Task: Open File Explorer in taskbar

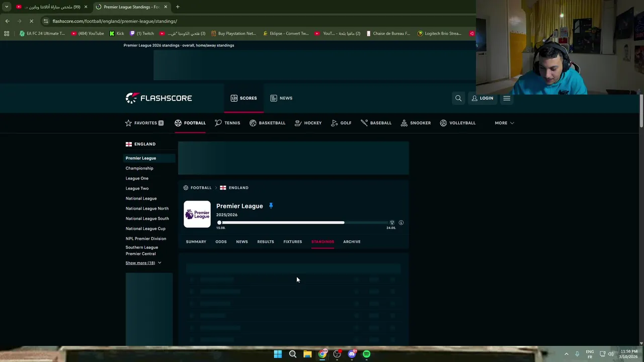Action: pos(307,354)
